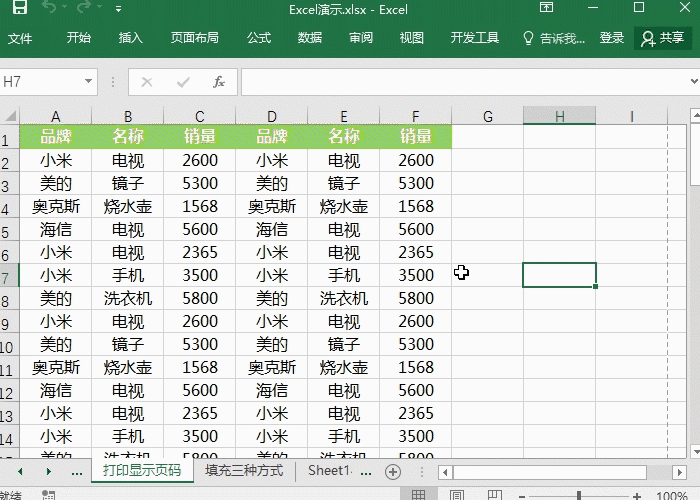Expand the Redo dropdown arrow
Screen dimensions: 700x500
99,10
